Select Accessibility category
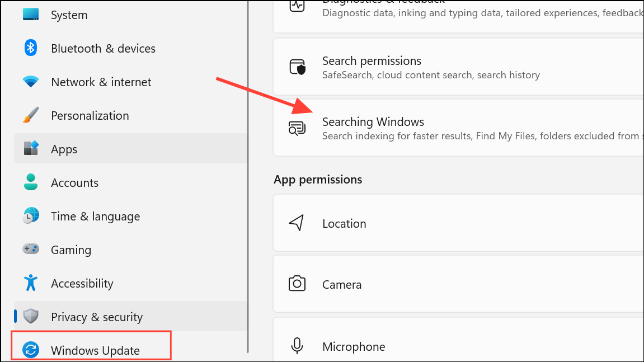Image resolution: width=644 pixels, height=362 pixels. [x=130, y=283]
